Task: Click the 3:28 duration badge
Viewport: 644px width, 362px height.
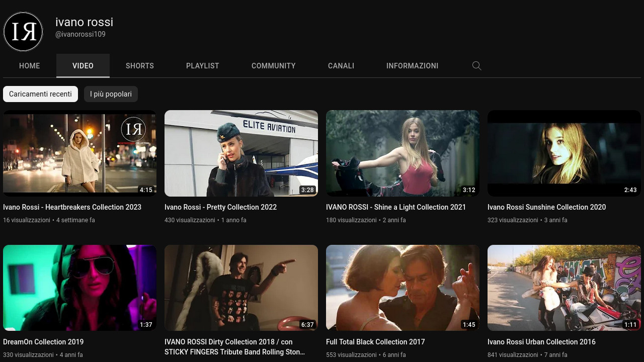Action: pos(307,190)
